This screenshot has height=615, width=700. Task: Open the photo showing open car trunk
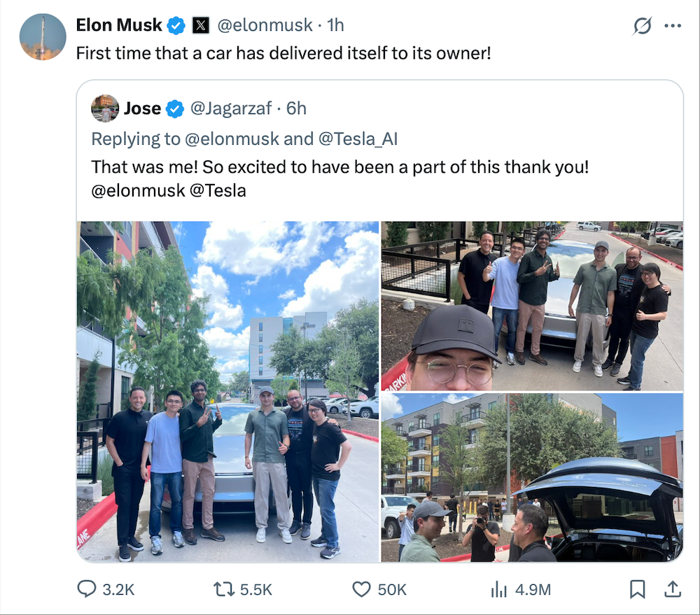tap(532, 477)
